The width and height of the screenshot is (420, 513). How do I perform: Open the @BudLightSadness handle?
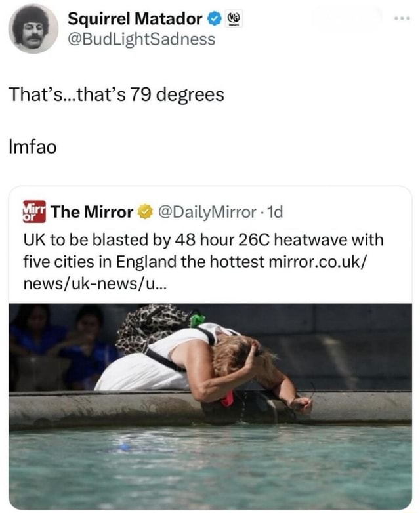pos(141,39)
